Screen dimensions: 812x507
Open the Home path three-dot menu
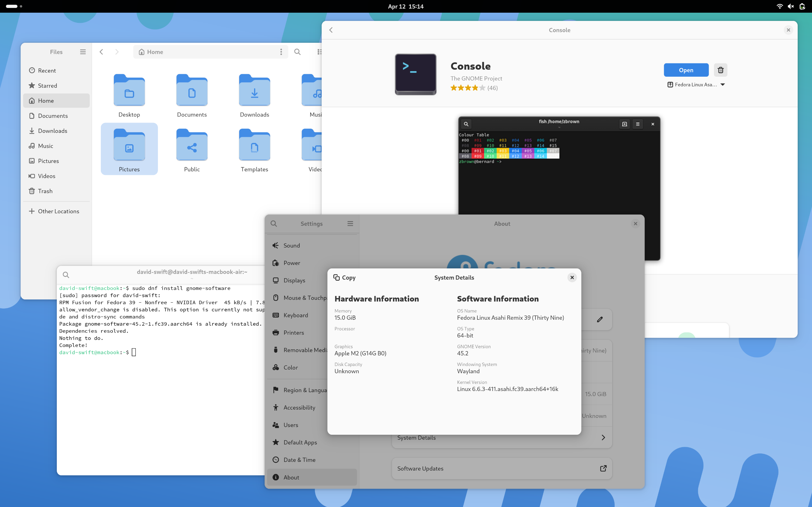tap(281, 52)
